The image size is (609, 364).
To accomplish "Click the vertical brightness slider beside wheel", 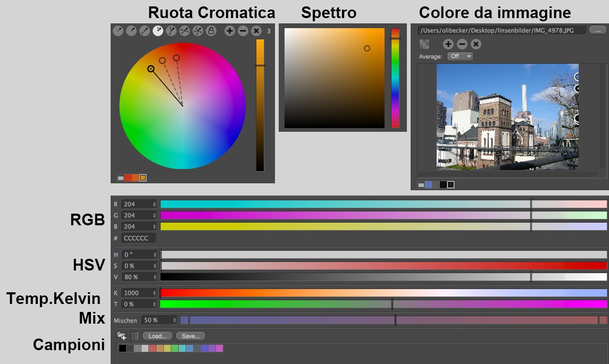I will (260, 105).
